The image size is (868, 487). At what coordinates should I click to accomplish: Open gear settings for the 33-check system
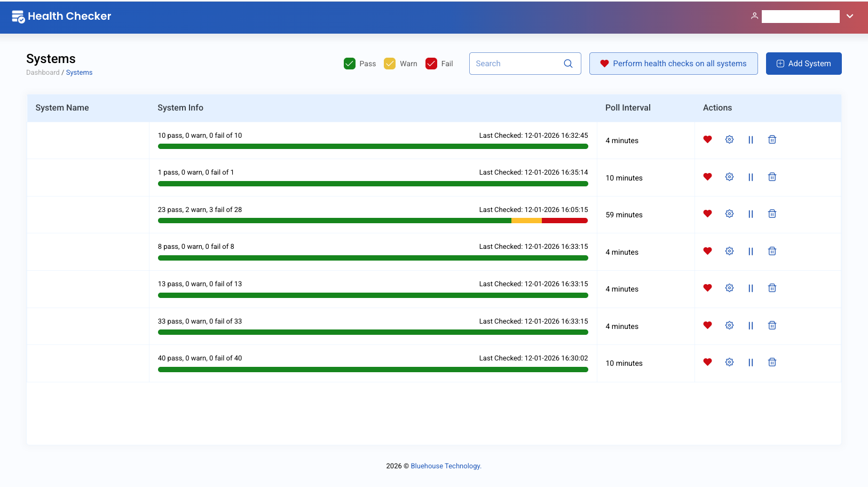click(x=729, y=325)
